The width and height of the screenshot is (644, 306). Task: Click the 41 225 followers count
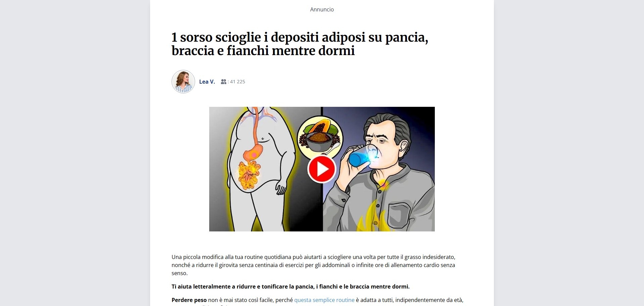(x=237, y=82)
